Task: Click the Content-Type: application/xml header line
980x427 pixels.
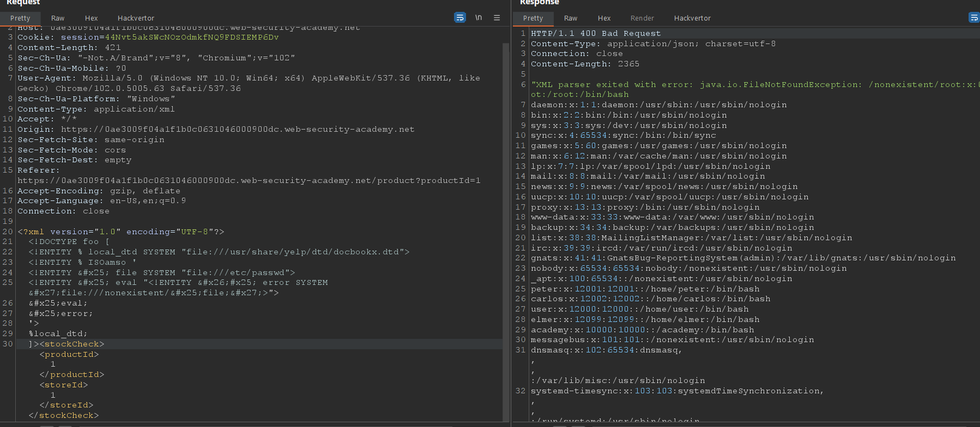Action: [x=96, y=109]
